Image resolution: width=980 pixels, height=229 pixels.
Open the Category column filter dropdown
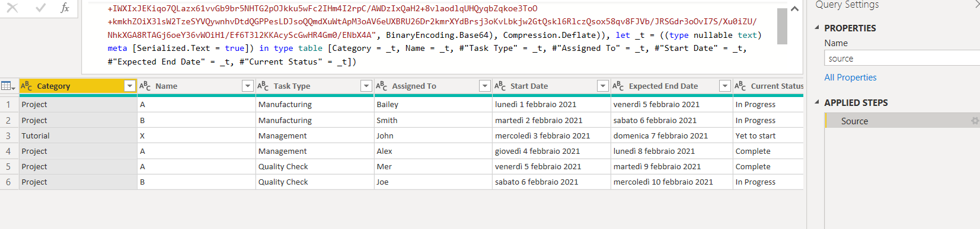(130, 86)
